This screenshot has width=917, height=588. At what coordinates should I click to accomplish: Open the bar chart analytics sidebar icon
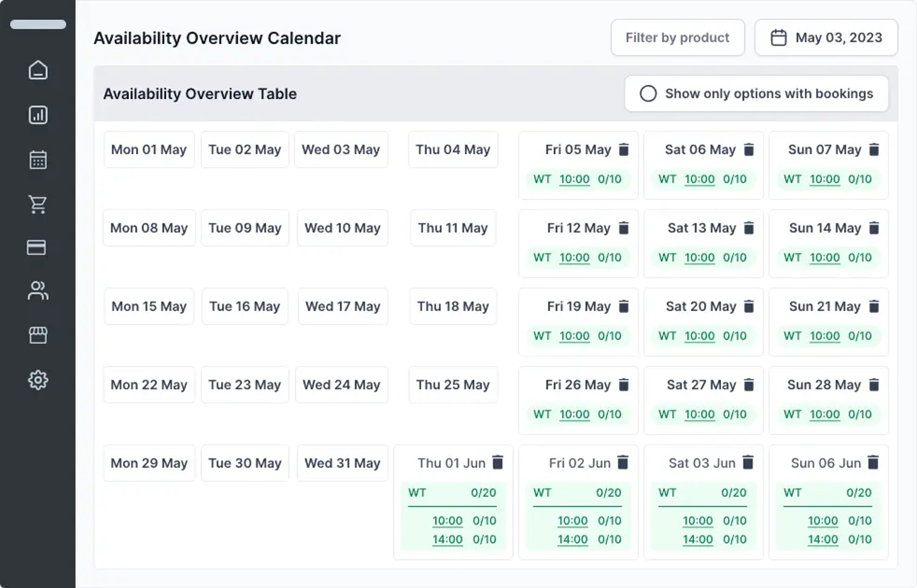tap(38, 115)
